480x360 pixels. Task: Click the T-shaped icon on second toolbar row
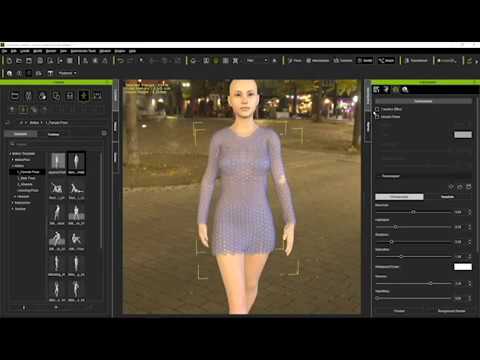click(50, 73)
